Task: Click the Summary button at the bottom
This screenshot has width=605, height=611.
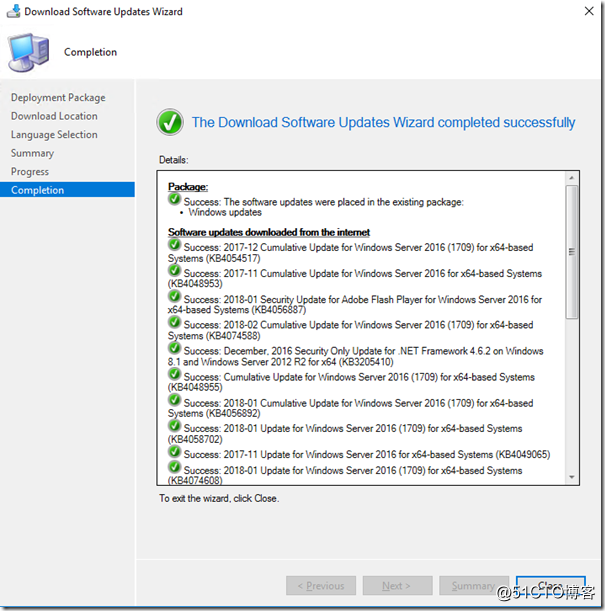Action: point(474,586)
